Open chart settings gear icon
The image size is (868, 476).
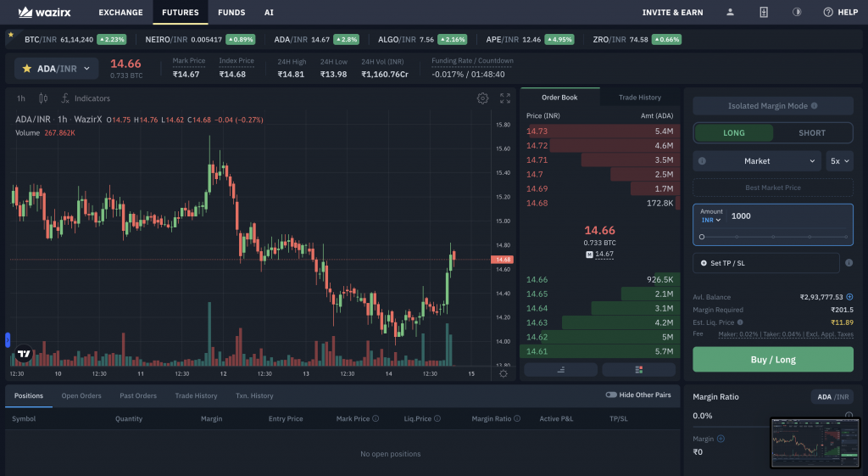click(x=482, y=98)
